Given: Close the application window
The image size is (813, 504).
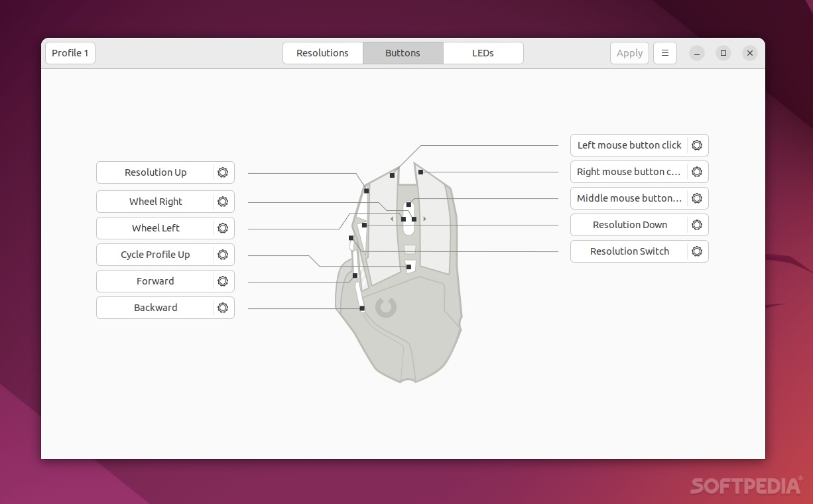Looking at the screenshot, I should (750, 53).
